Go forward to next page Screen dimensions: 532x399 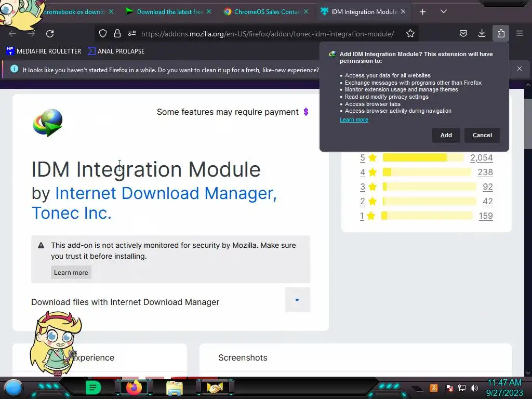pos(31,34)
